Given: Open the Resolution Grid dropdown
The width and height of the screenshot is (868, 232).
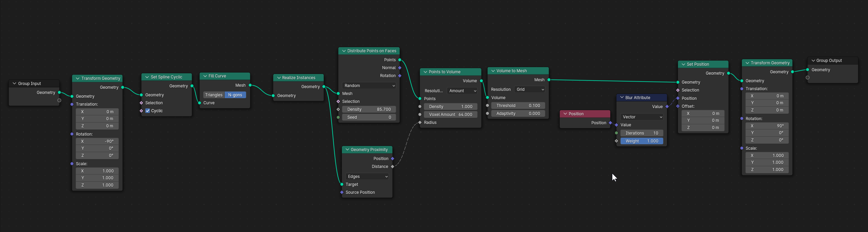Looking at the screenshot, I should point(530,89).
